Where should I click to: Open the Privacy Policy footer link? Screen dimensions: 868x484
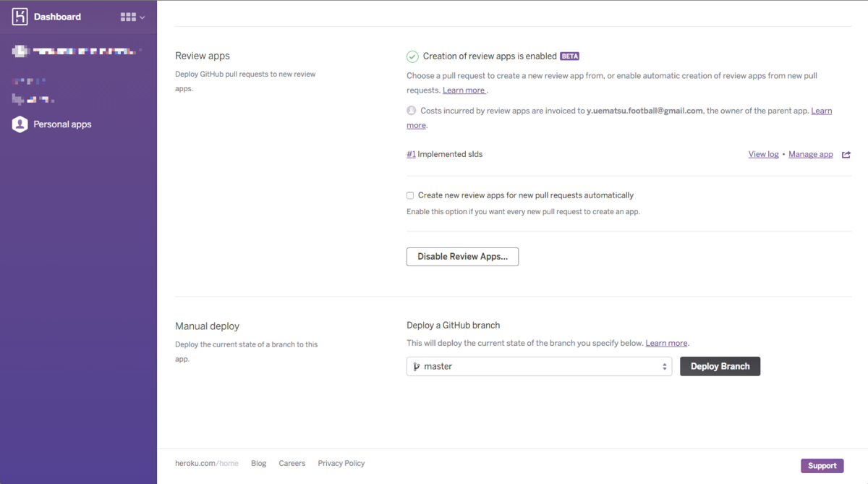coord(341,463)
